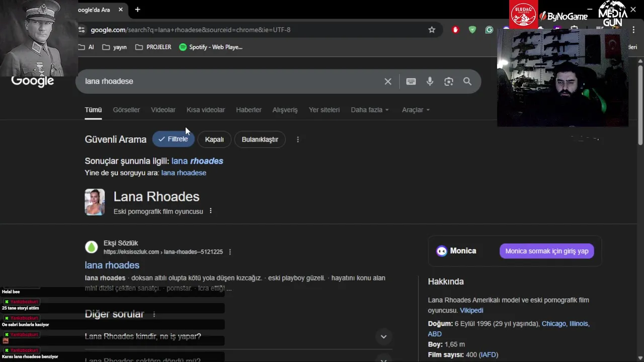Viewport: 644px width, 362px height.
Task: Expand the 'Araçlar' dropdown
Action: click(x=416, y=110)
